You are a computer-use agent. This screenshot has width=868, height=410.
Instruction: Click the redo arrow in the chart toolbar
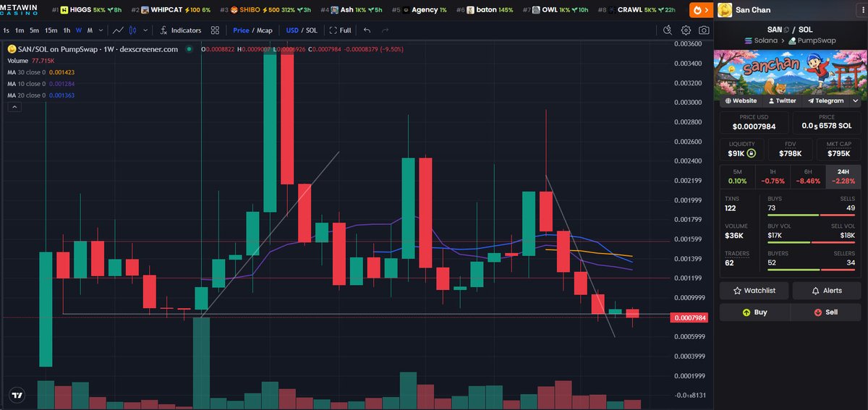pyautogui.click(x=385, y=30)
